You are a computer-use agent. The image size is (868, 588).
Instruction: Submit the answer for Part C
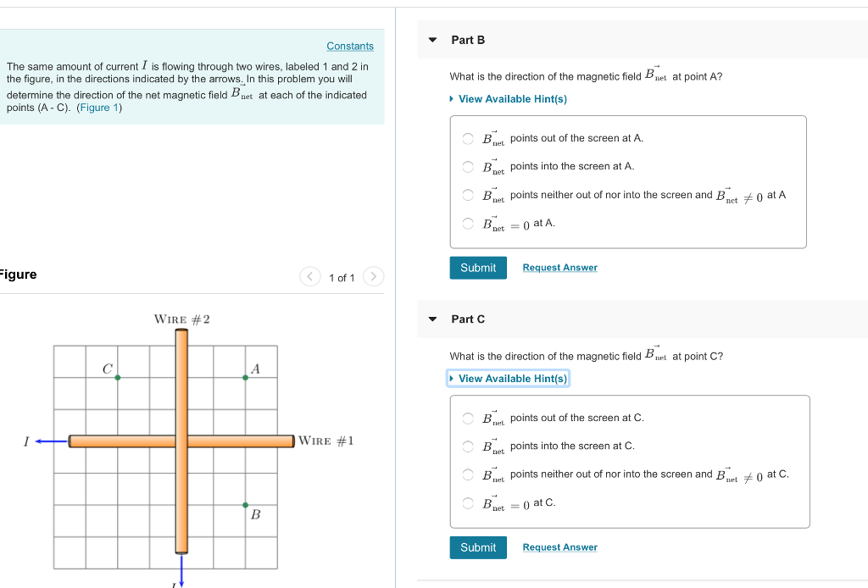coord(477,547)
